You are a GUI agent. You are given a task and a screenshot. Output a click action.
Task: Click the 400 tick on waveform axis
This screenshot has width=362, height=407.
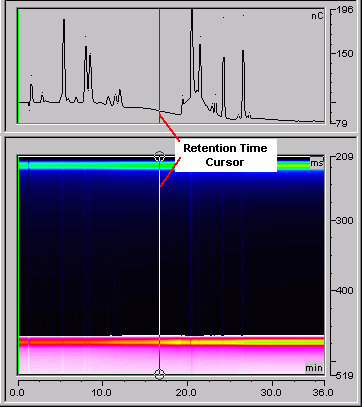pyautogui.click(x=343, y=290)
